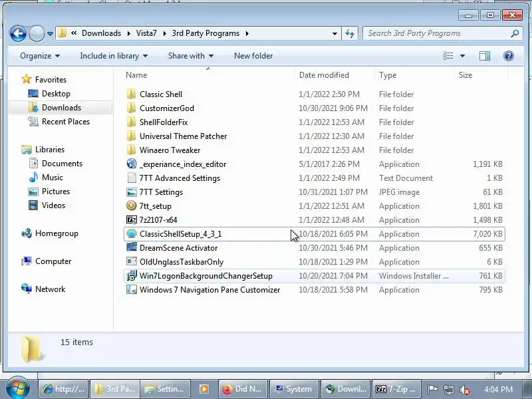Screen dimensions: 532x399
Task: Click the Vista7 breadcrumb in address bar
Action: 146,33
